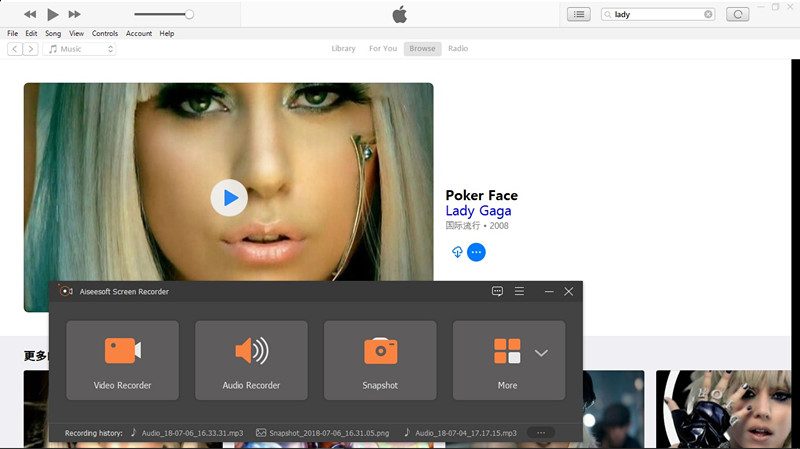Launch the Audio Recorder
This screenshot has width=800, height=449.
tap(251, 360)
